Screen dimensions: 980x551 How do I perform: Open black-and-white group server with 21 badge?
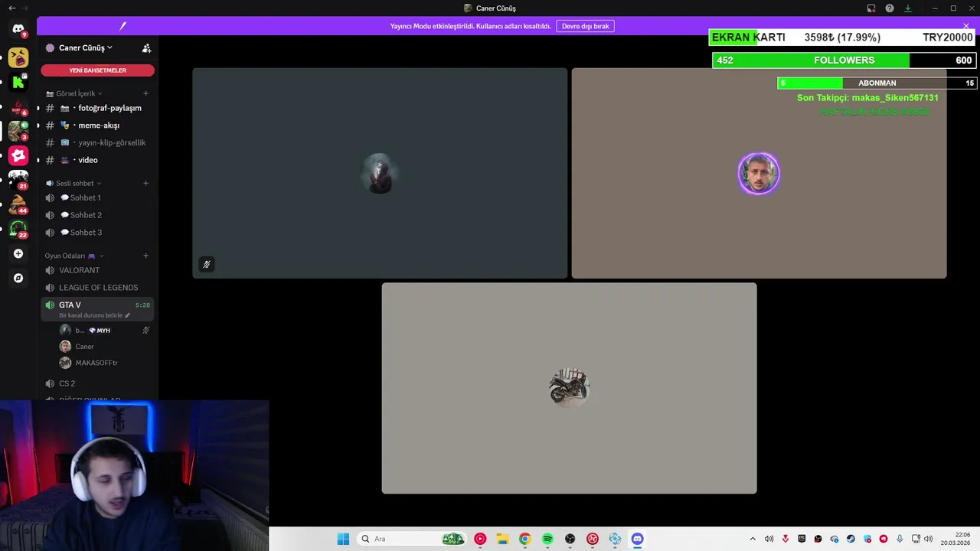pyautogui.click(x=18, y=180)
